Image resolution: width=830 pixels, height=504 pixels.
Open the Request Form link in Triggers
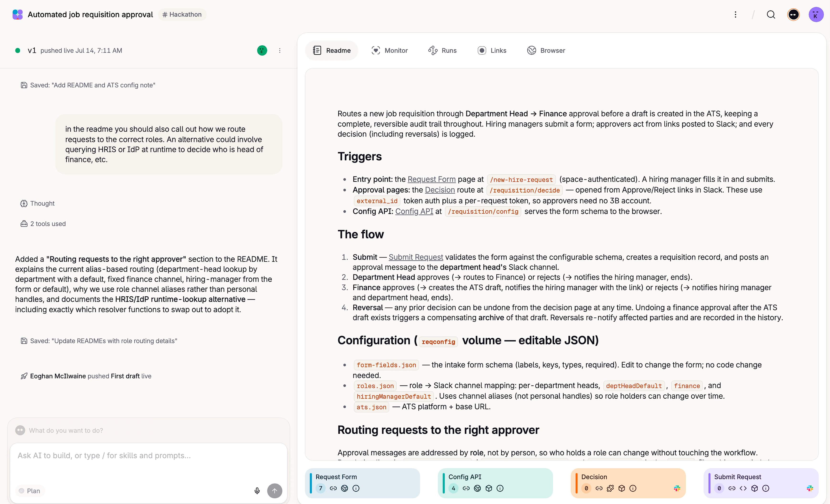pyautogui.click(x=431, y=179)
